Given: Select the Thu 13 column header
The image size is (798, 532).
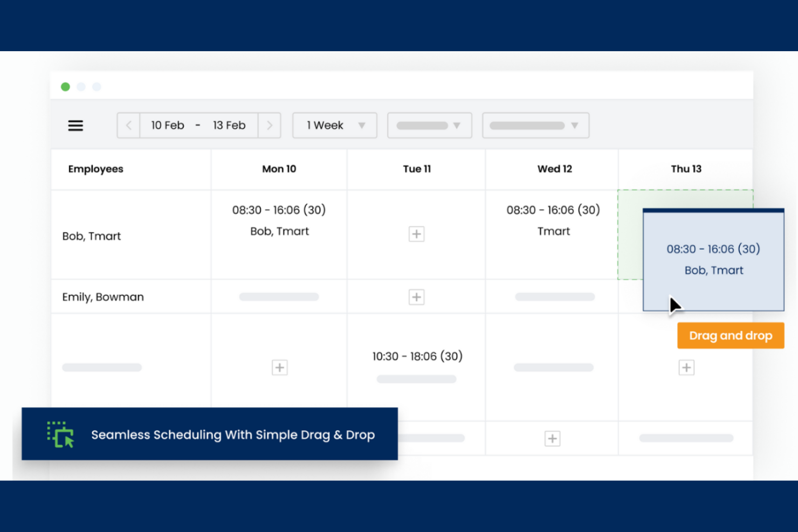Looking at the screenshot, I should tap(686, 169).
